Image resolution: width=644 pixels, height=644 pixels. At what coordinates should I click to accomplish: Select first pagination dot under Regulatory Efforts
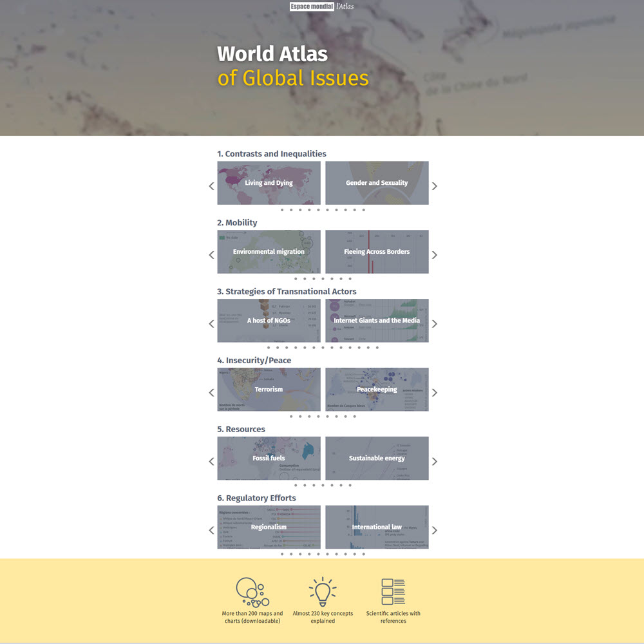(x=282, y=554)
